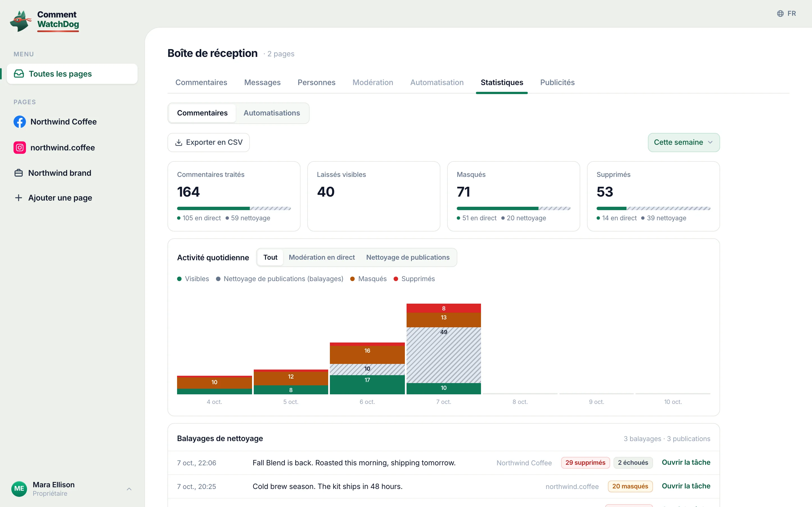Select the Instagram icon for northwind.coffee

(x=19, y=148)
